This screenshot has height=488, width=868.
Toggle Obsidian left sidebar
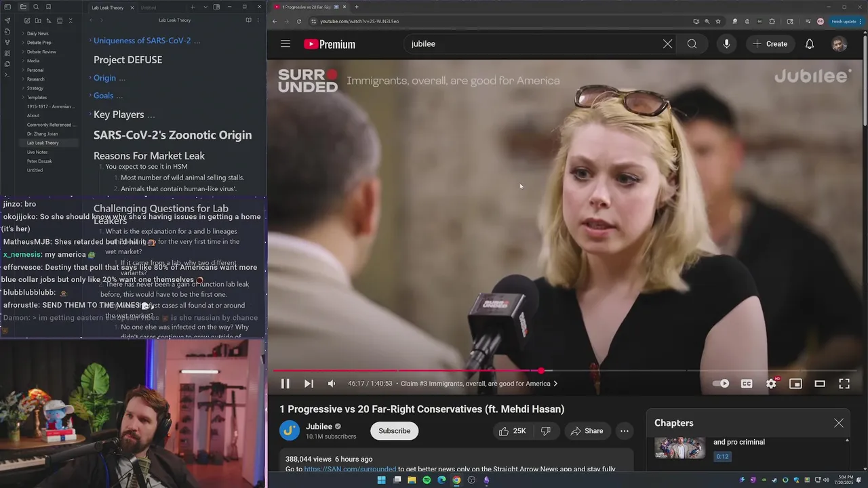point(8,7)
